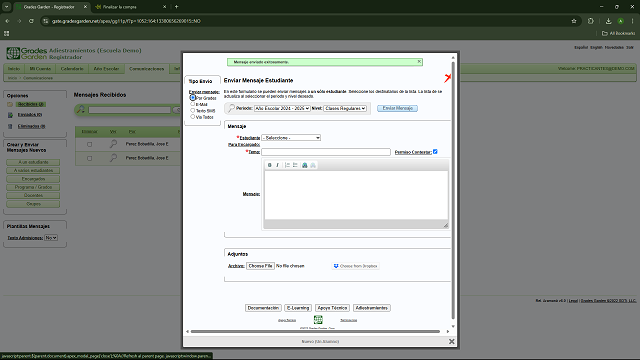Toggle the Permiso Contestar checkbox
Image resolution: width=640 pixels, height=360 pixels.
point(435,151)
